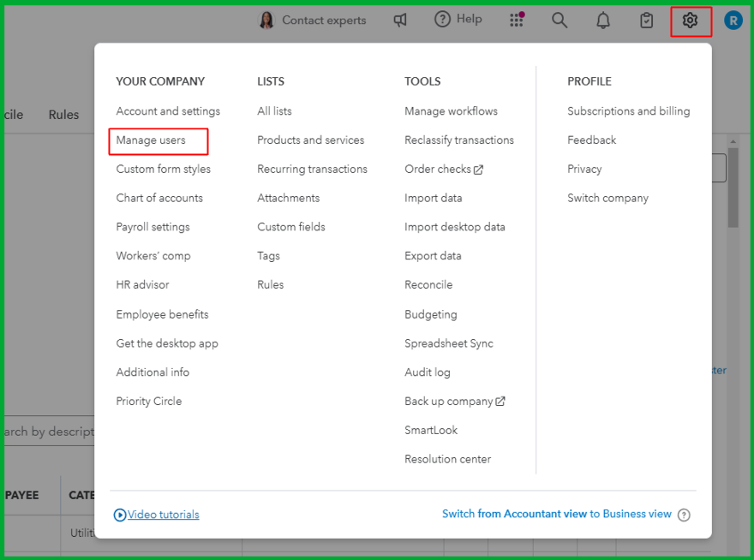The image size is (754, 560).
Task: Open the user profile avatar
Action: 733,20
